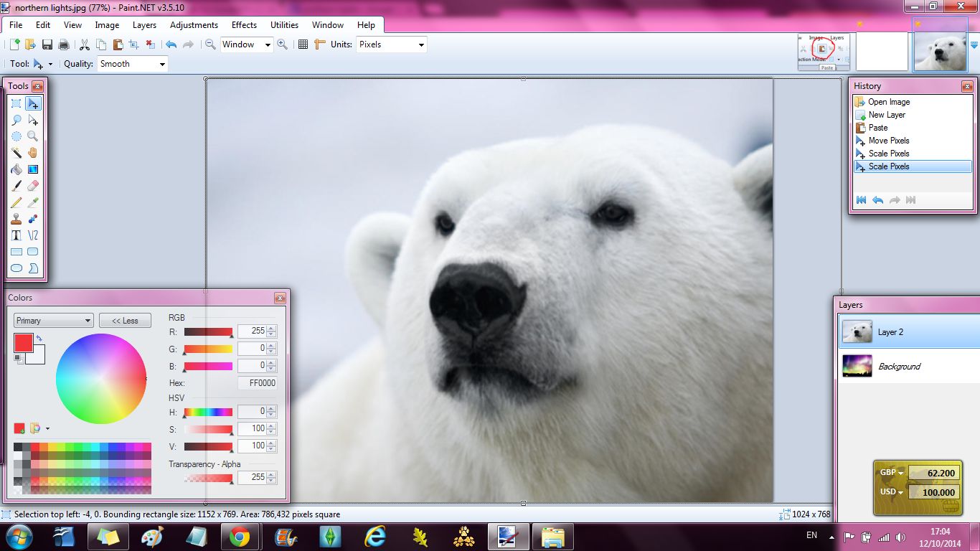
Task: Adjust the R red slider
Action: (x=208, y=331)
